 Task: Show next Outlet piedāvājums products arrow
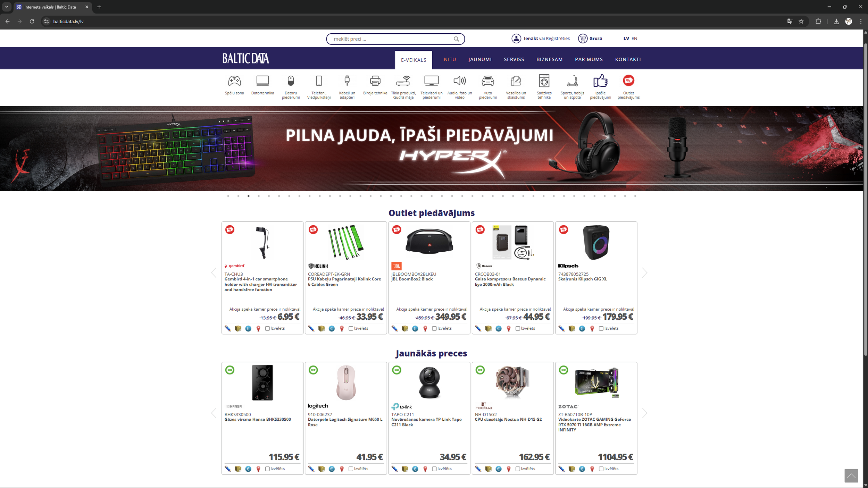coord(645,273)
